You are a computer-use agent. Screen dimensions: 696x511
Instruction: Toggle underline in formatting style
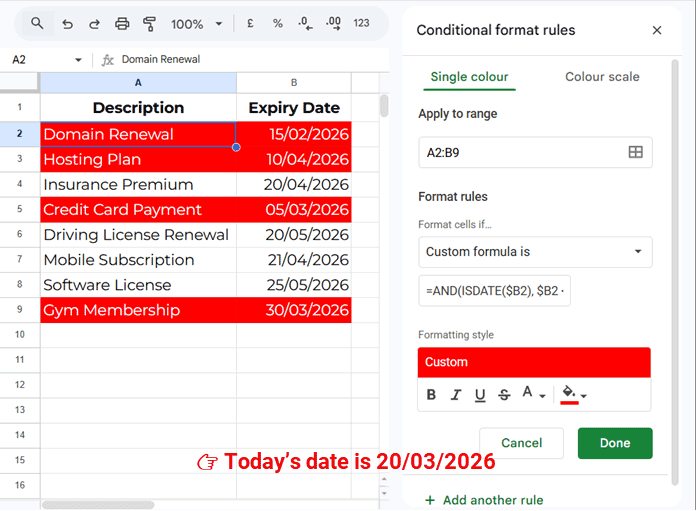[480, 394]
